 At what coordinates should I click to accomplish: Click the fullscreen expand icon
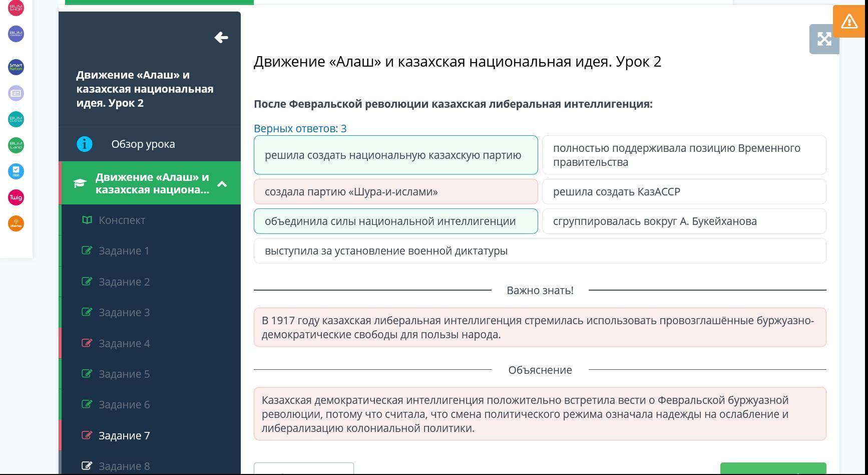tap(824, 39)
